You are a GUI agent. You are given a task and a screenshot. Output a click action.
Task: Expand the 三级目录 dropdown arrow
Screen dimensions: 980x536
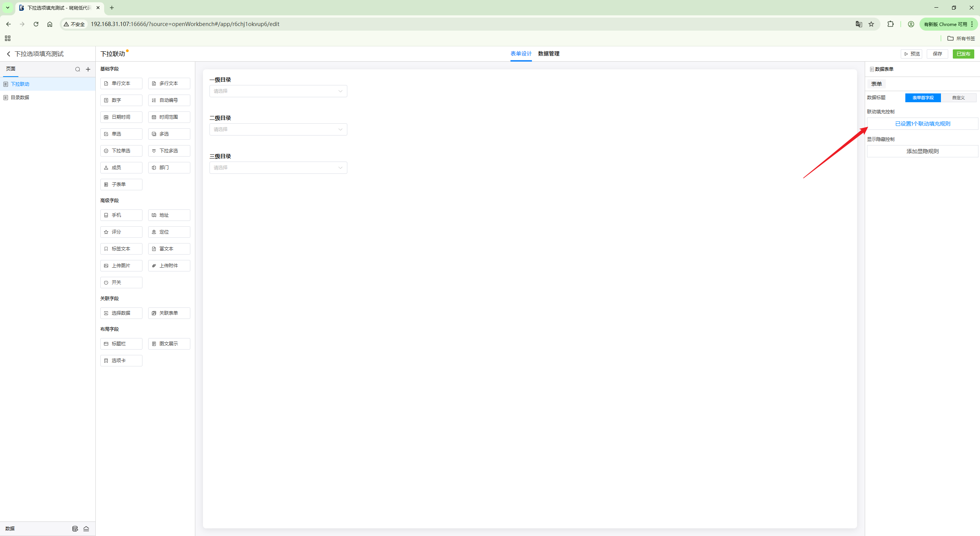[x=340, y=168]
